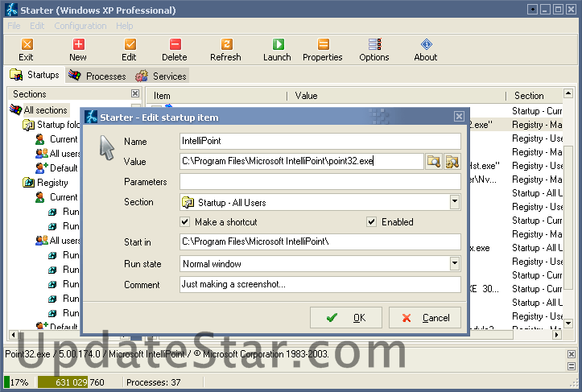Click the memory usage bar 631 029 760
Screen dimensions: 582x392
point(72,382)
